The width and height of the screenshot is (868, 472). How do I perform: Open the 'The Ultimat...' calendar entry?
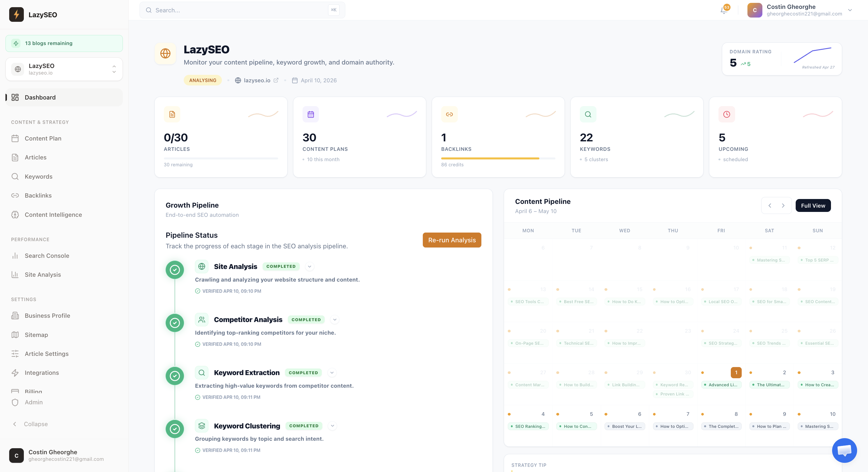tap(769, 385)
